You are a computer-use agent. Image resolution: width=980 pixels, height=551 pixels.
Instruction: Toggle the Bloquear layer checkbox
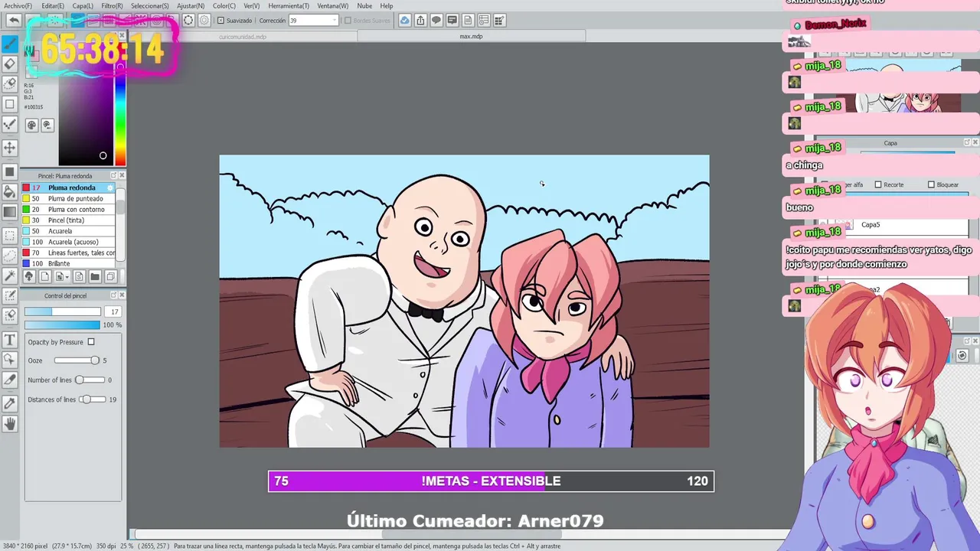point(931,184)
